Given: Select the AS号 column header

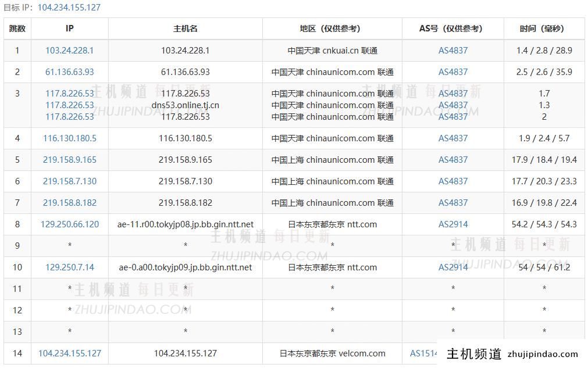Looking at the screenshot, I should pos(452,28).
